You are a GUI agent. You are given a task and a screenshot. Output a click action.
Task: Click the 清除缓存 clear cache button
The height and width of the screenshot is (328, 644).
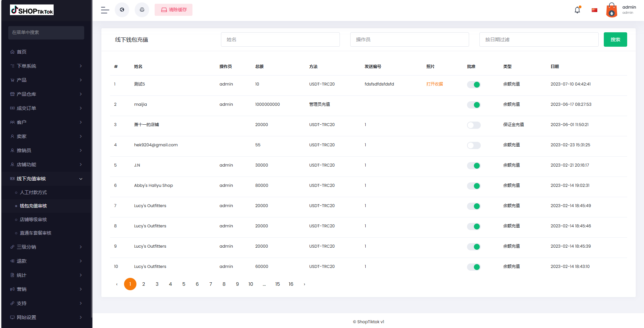coord(174,10)
